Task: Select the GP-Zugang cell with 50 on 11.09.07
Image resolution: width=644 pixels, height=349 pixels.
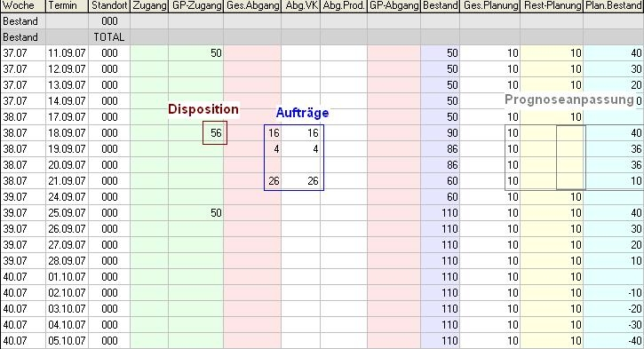Action: (x=196, y=53)
